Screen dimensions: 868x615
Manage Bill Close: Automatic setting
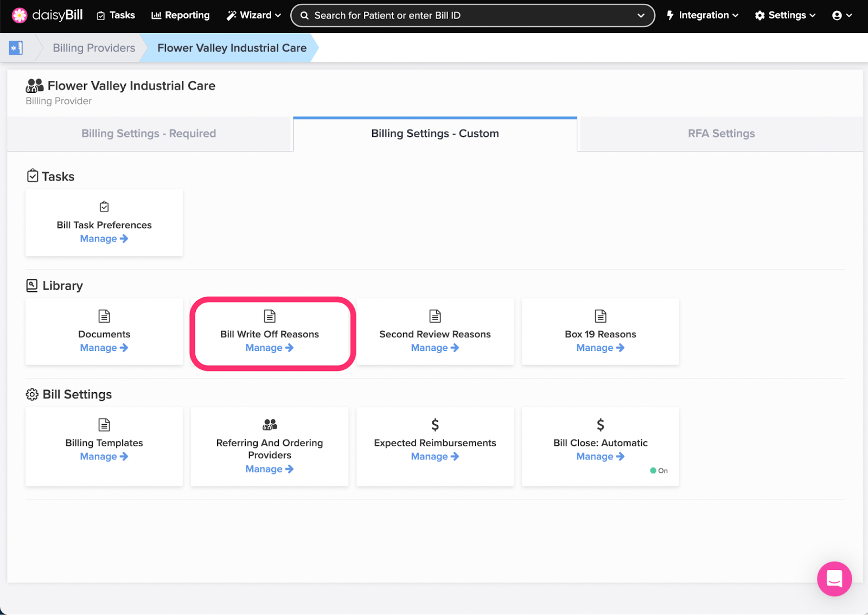(x=601, y=457)
